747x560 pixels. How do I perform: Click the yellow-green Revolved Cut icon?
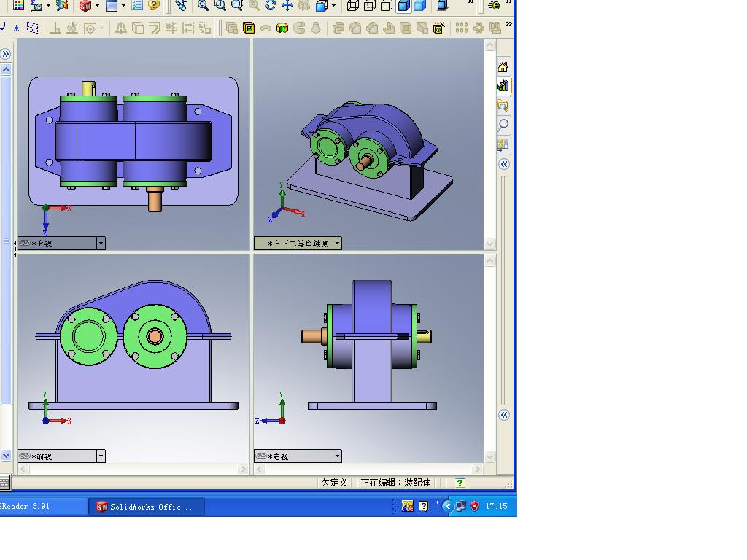tap(282, 28)
